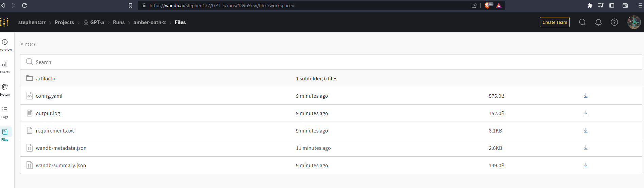Open the GPT-5 project breadcrumb
The image size is (644, 188).
pos(97,22)
